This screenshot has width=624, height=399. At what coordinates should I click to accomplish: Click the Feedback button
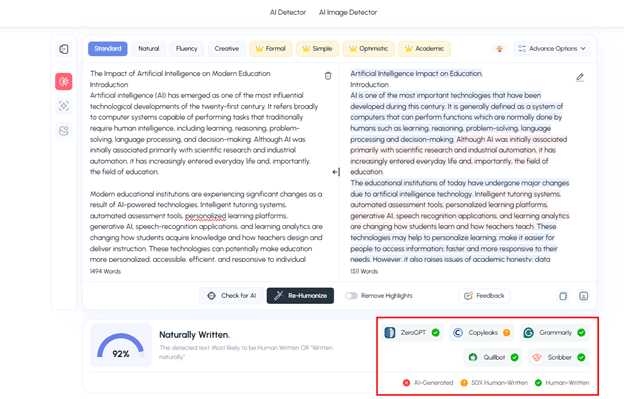(x=484, y=296)
